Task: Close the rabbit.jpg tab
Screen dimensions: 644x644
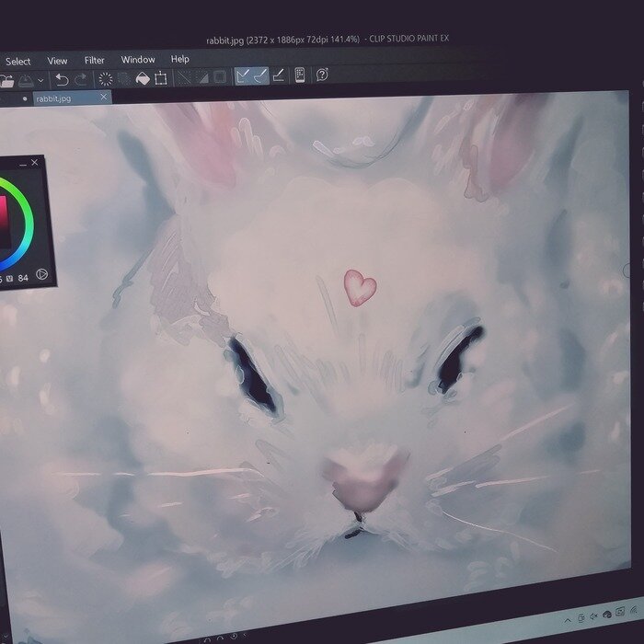Action: pos(103,97)
